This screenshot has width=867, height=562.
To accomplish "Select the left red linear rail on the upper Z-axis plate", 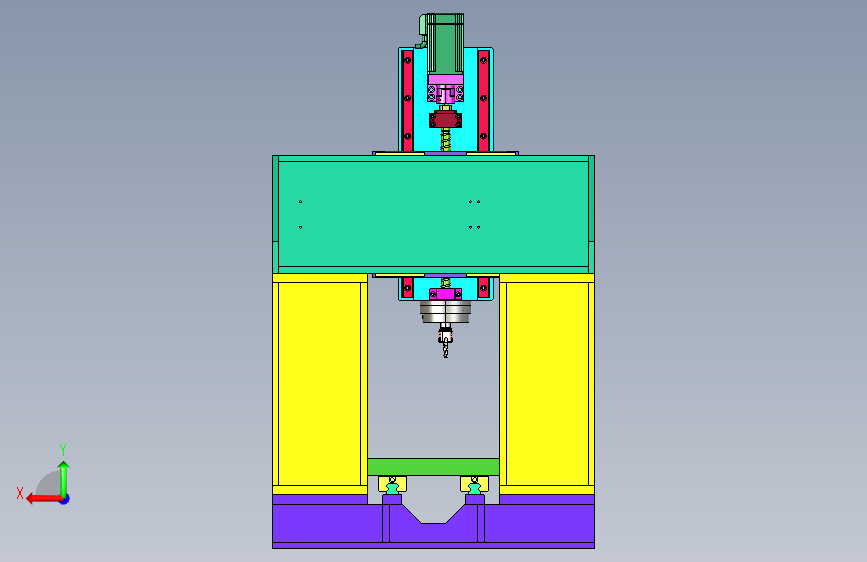I will (408, 100).
